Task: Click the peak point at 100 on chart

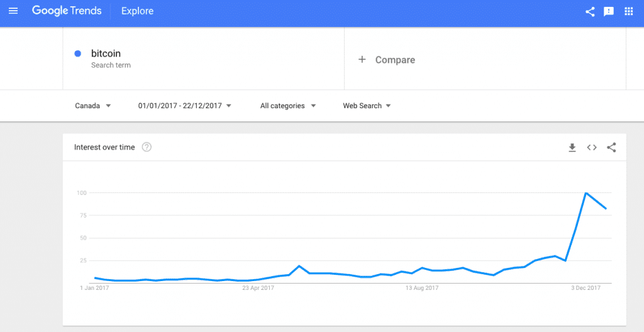Action: point(586,192)
